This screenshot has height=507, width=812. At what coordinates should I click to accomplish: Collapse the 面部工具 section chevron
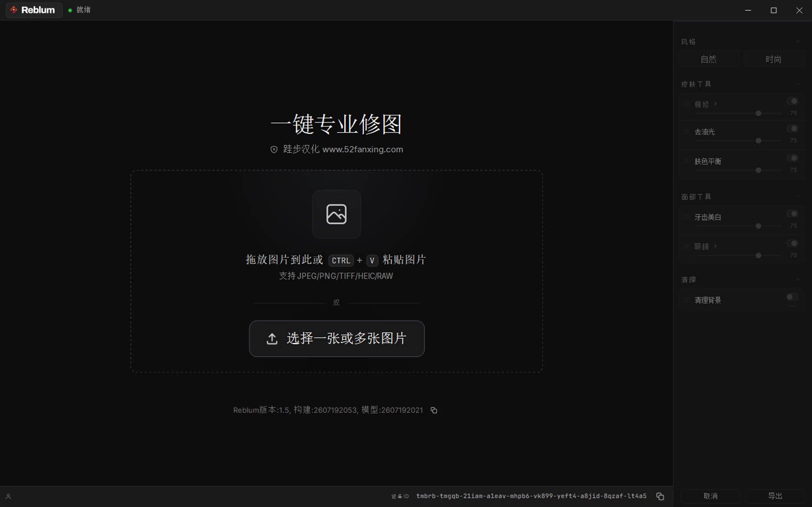pos(798,196)
